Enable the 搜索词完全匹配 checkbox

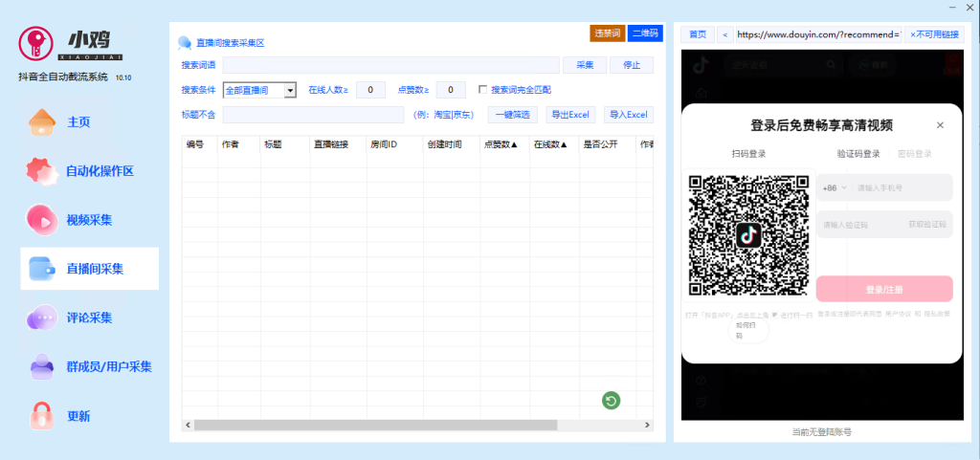click(x=482, y=89)
